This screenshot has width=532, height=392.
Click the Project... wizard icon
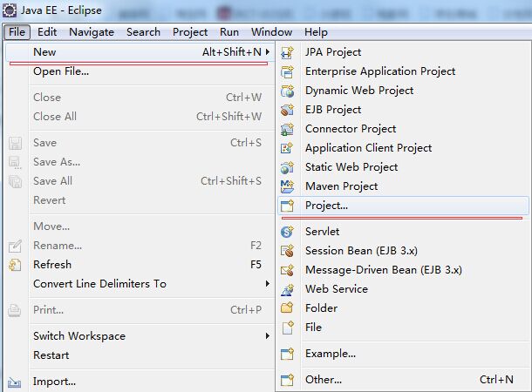(x=288, y=206)
